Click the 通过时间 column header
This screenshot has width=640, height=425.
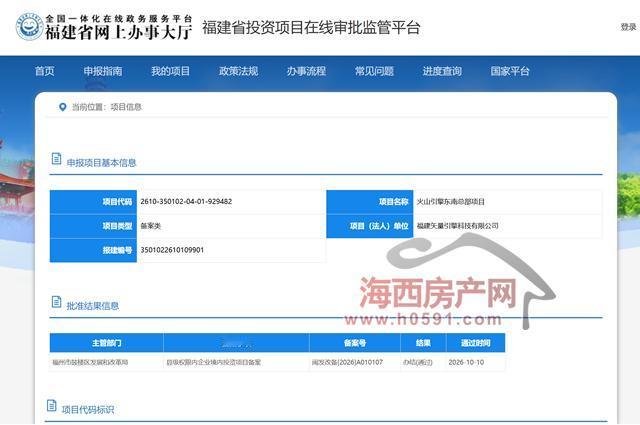[x=476, y=343]
